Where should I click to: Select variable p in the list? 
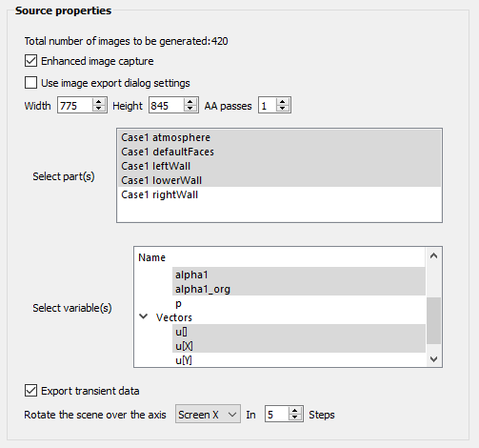pyautogui.click(x=299, y=303)
